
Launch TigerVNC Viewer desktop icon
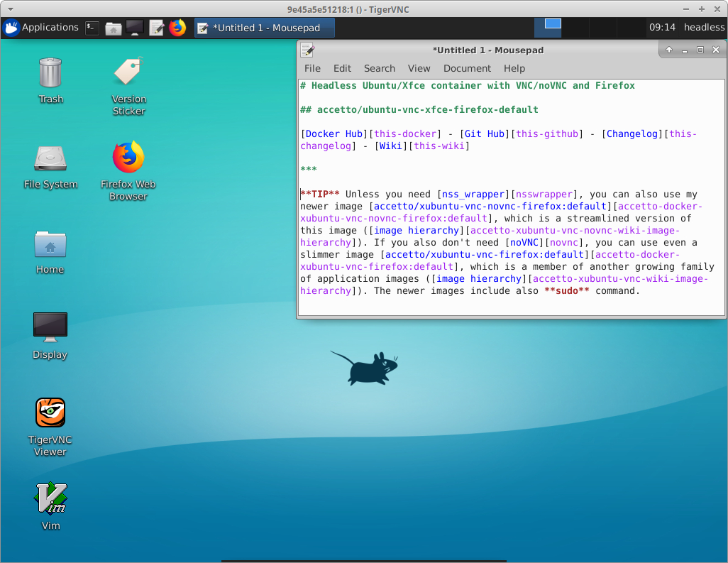50,427
